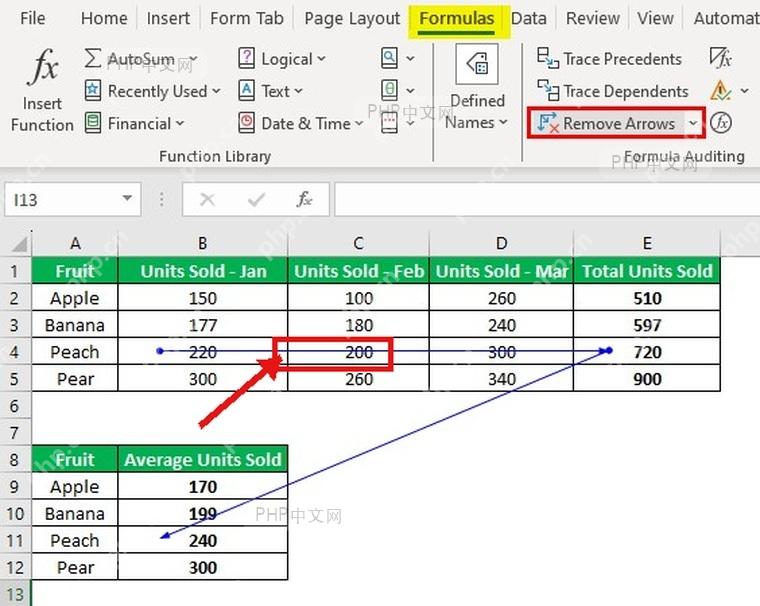Click the Remove Arrows label
The width and height of the screenshot is (760, 606).
coord(619,124)
